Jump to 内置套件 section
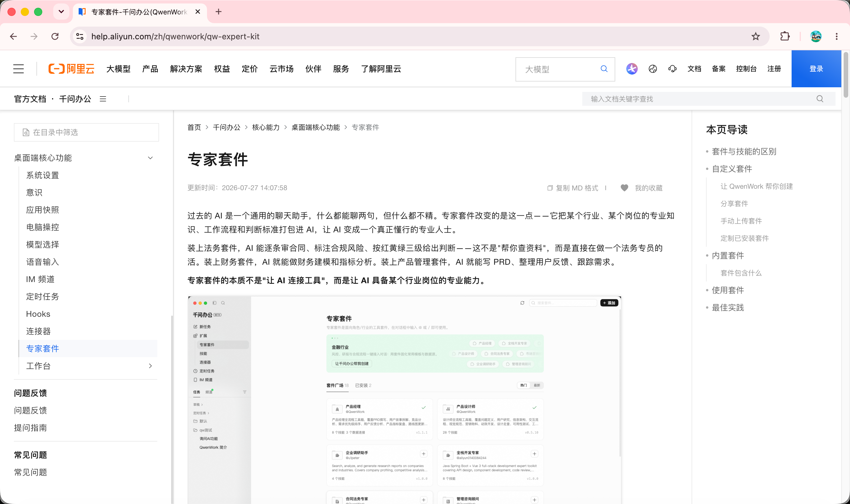Image resolution: width=850 pixels, height=504 pixels. 728,255
